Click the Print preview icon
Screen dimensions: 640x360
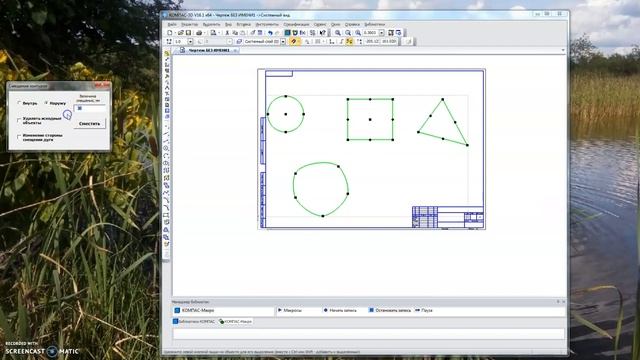point(213,33)
